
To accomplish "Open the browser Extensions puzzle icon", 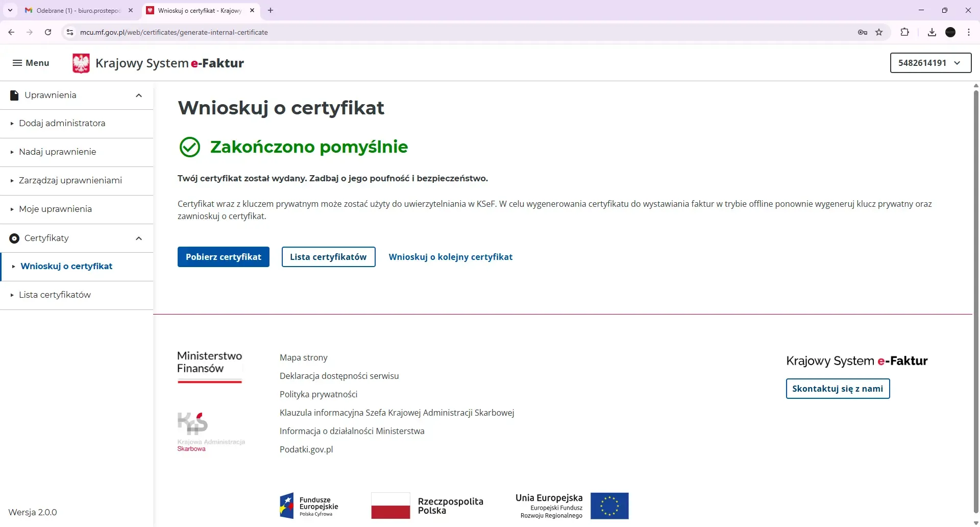I will [x=905, y=32].
